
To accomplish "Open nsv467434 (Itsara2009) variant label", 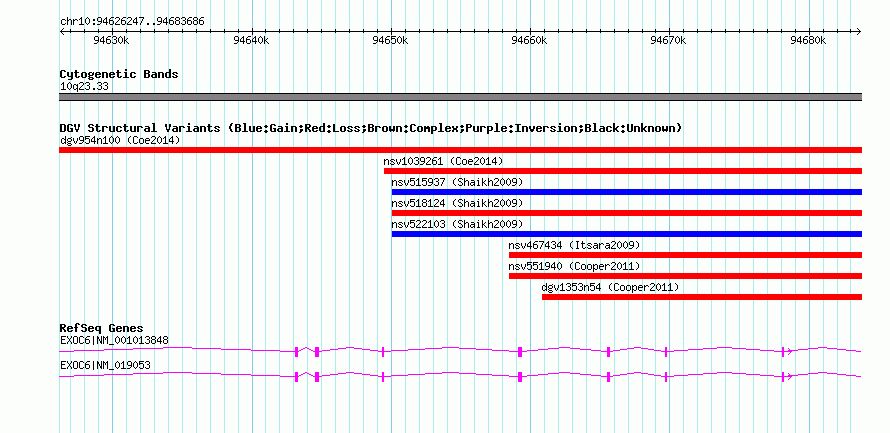I will point(574,245).
